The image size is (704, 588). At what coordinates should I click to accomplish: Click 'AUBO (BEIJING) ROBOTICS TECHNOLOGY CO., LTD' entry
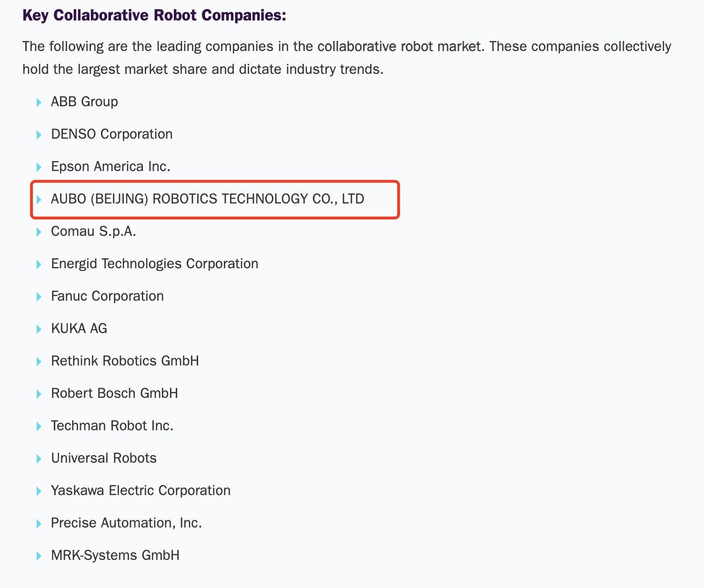pos(208,199)
